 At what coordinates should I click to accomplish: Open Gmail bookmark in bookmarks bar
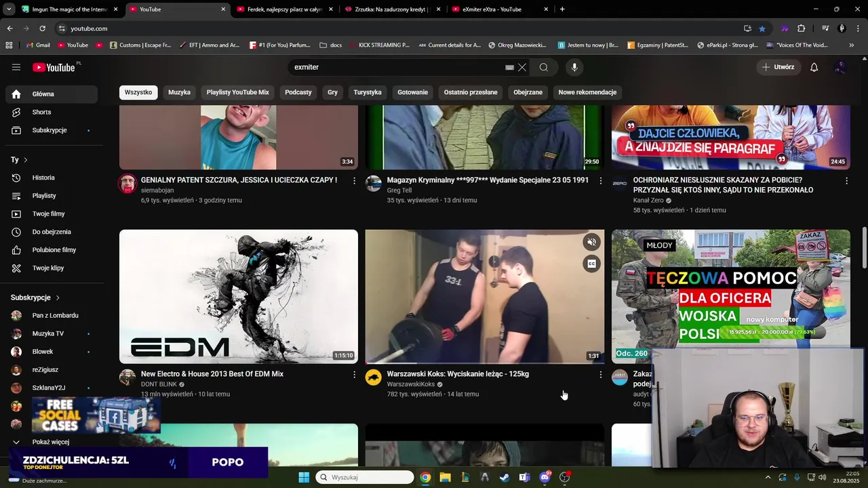point(38,45)
